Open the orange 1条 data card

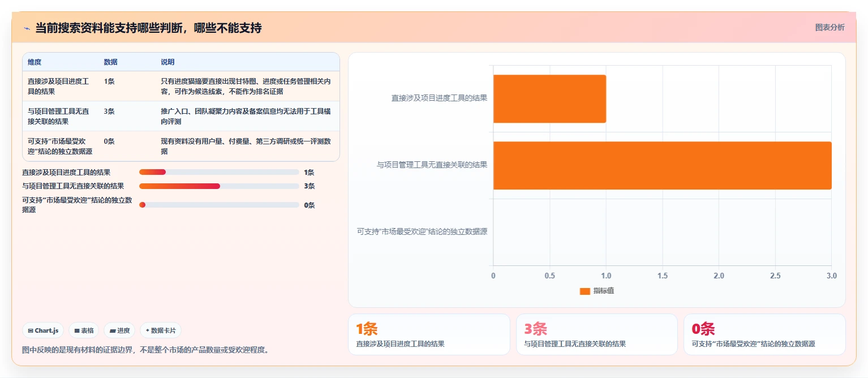coord(429,334)
